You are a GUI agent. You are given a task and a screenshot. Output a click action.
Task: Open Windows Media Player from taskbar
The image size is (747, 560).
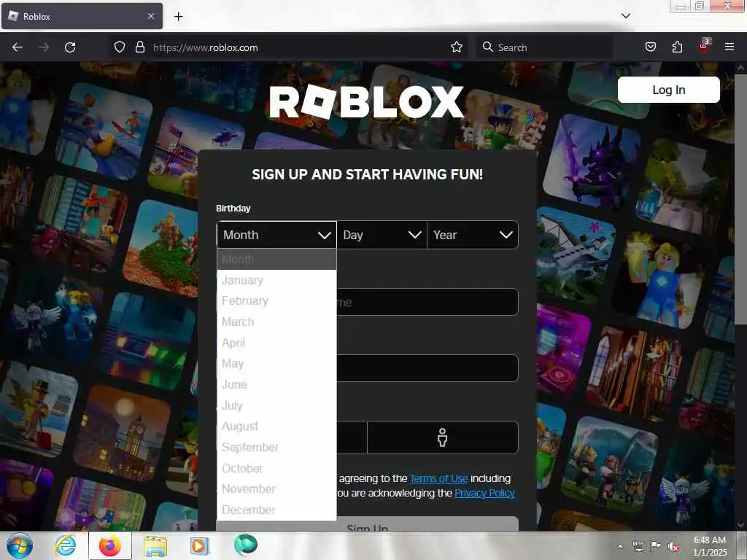pyautogui.click(x=200, y=545)
